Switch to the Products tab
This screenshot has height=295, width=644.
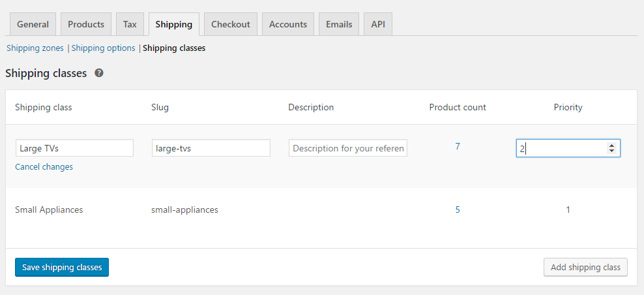[x=86, y=24]
